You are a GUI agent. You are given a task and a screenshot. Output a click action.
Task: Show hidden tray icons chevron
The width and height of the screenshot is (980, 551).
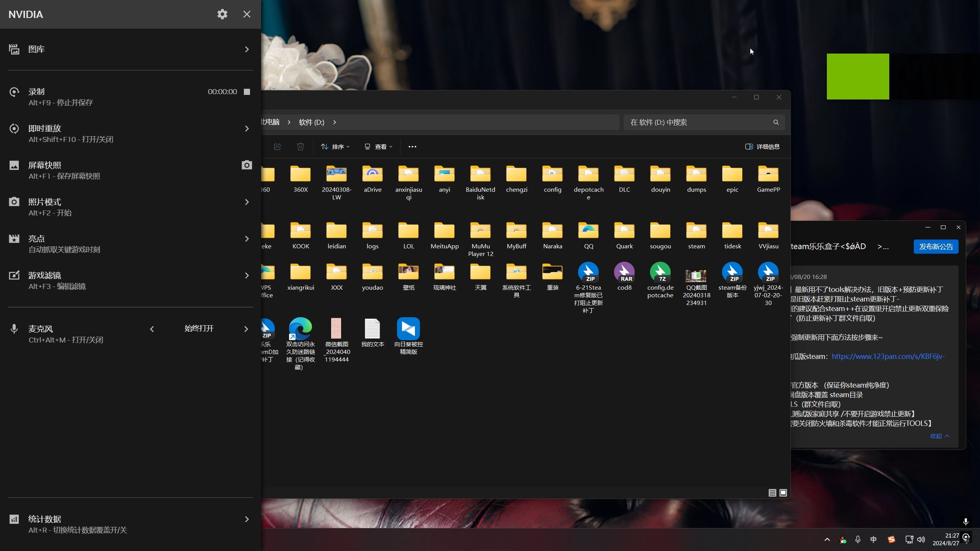click(827, 540)
